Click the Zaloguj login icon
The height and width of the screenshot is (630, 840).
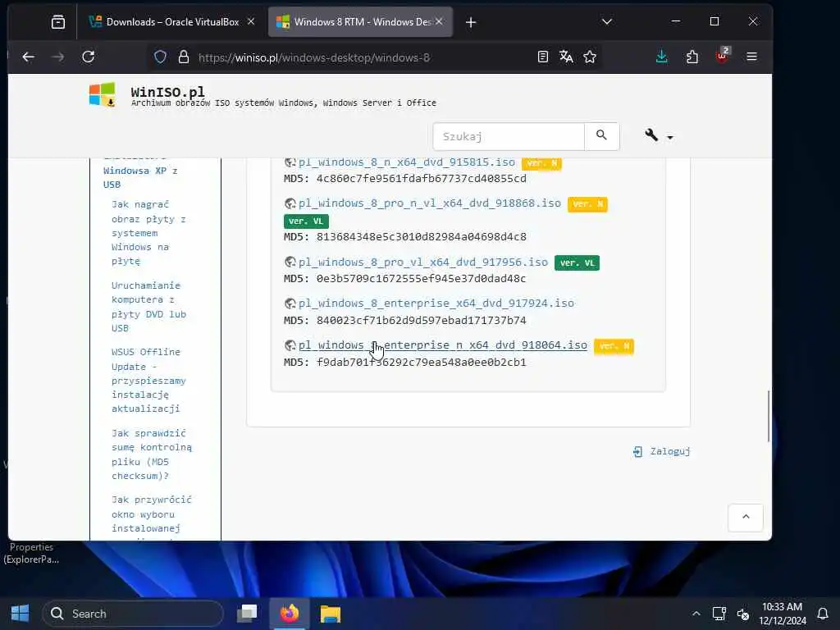click(637, 452)
